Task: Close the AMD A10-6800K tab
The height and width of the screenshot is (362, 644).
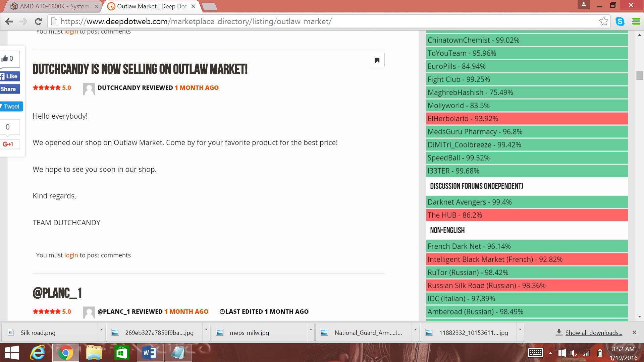Action: 96,6
